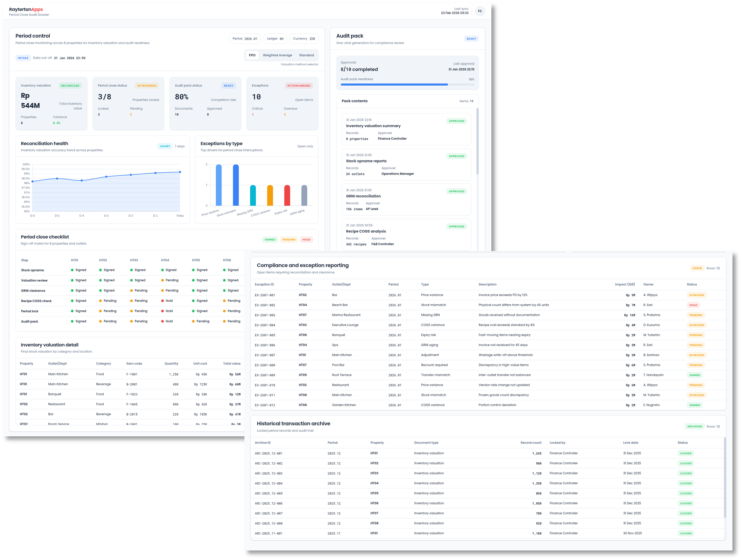Click the FC user avatar
Screen dimensions: 742x560
coord(480,11)
